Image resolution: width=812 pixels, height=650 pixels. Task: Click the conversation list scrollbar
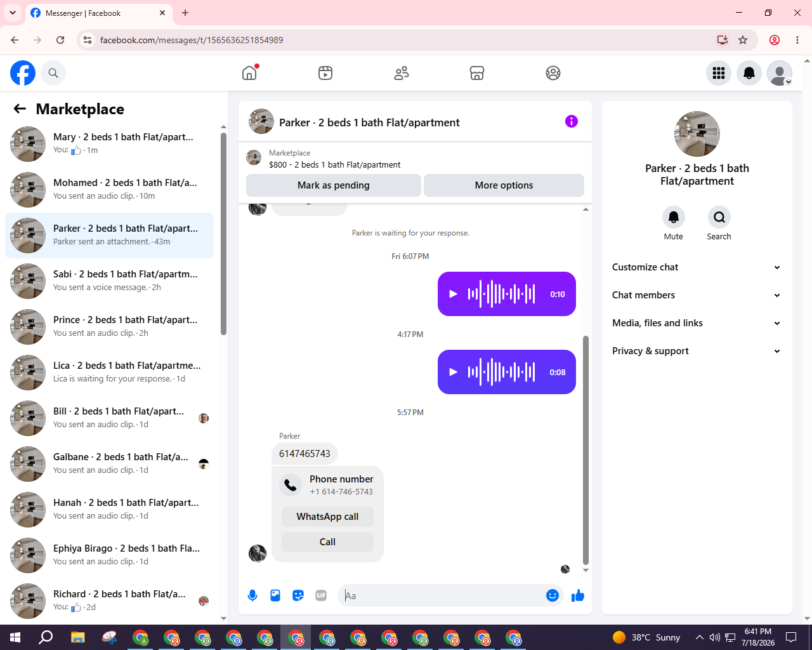pyautogui.click(x=223, y=234)
